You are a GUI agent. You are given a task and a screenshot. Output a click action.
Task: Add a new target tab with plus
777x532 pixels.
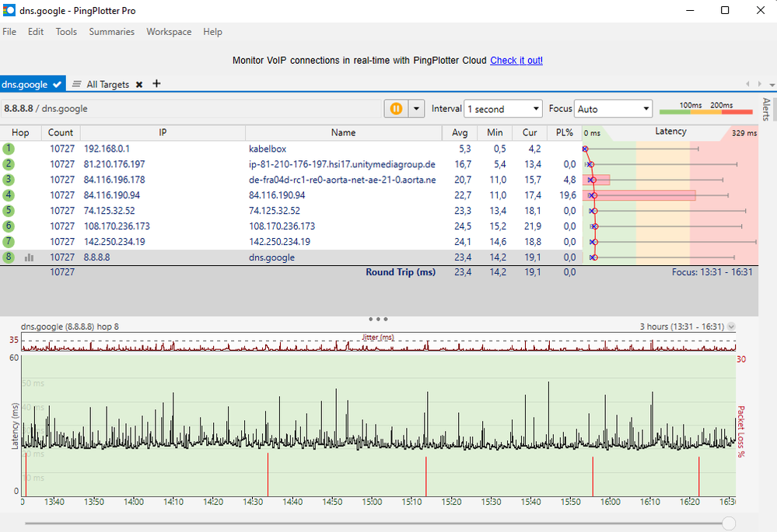click(x=156, y=84)
